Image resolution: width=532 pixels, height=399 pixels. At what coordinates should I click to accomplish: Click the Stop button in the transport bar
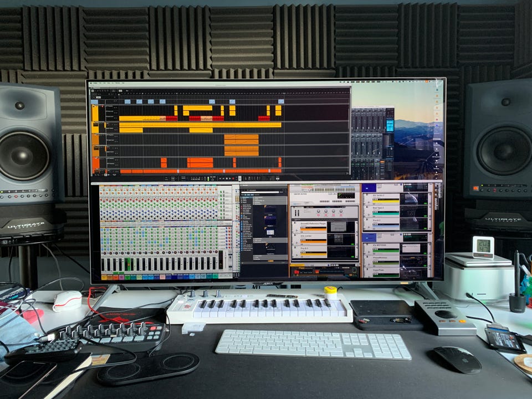[226, 178]
